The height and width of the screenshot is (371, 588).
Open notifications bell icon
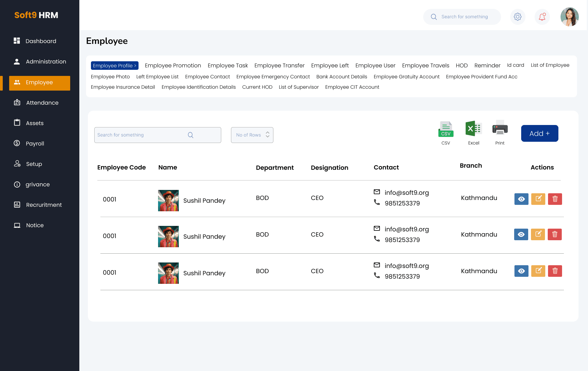(542, 17)
